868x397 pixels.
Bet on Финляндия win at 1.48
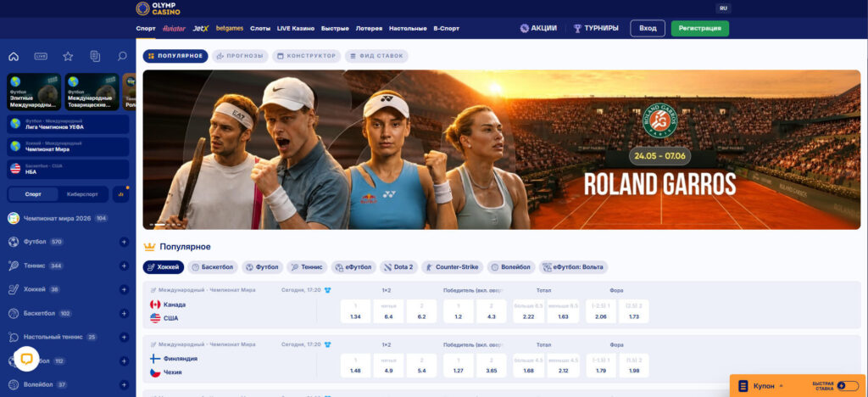point(355,366)
